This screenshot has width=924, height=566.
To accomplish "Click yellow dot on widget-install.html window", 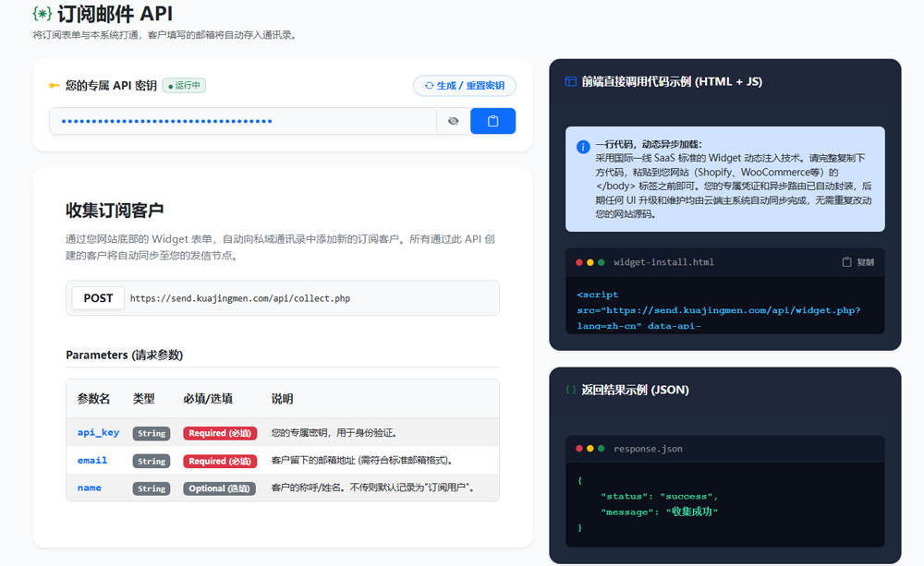I will click(590, 262).
